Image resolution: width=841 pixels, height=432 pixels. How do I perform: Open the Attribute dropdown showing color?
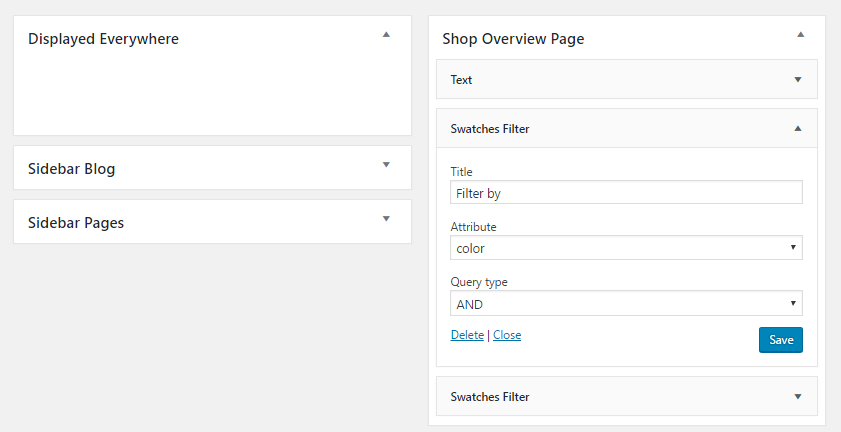click(x=626, y=247)
